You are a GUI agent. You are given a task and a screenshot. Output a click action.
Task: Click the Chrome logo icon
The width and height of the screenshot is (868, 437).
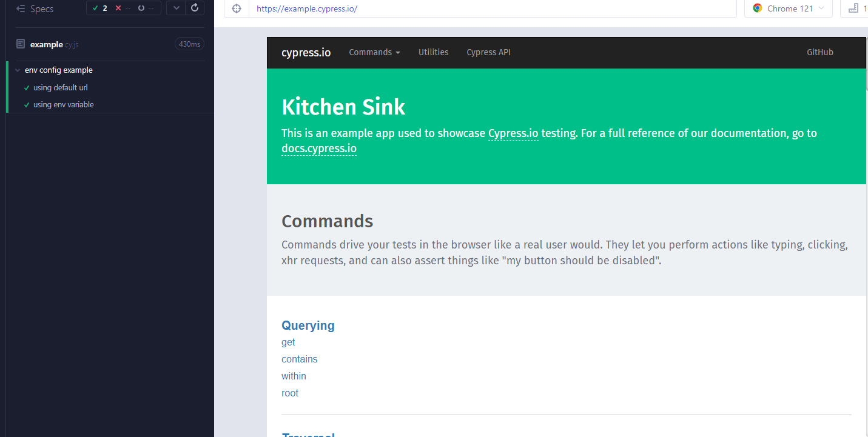tap(758, 8)
